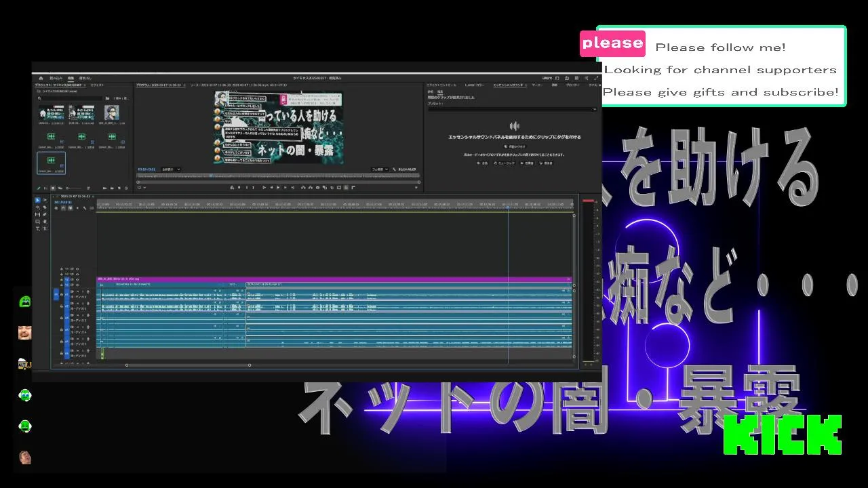The height and width of the screenshot is (488, 868).
Task: Switch project panel to list view icon
Action: click(x=45, y=188)
